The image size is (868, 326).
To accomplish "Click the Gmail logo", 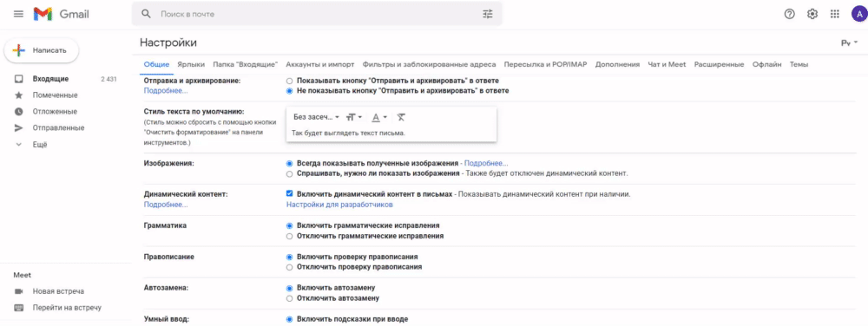I will click(61, 15).
